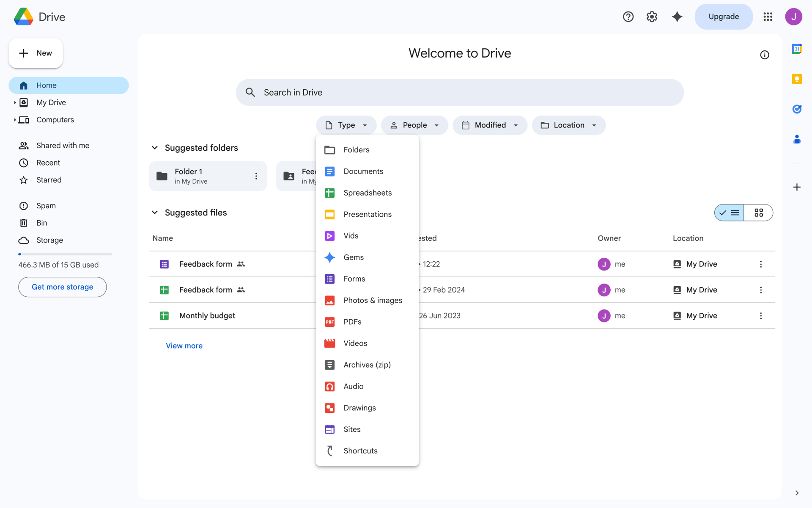This screenshot has width=812, height=508.
Task: Open the Type filter dropdown
Action: coord(346,125)
